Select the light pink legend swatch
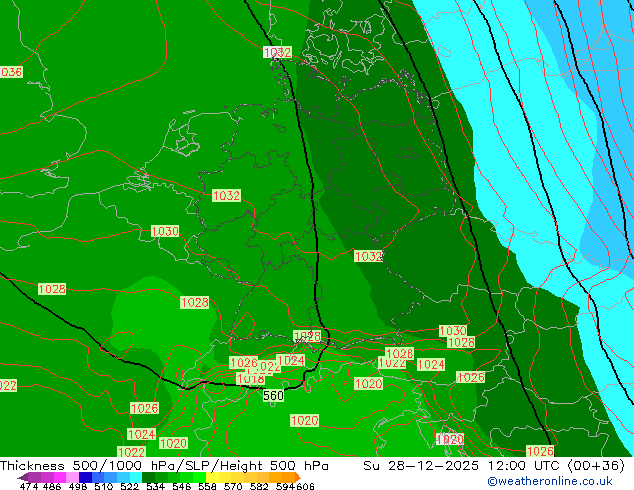The height and width of the screenshot is (490, 634). [72, 477]
